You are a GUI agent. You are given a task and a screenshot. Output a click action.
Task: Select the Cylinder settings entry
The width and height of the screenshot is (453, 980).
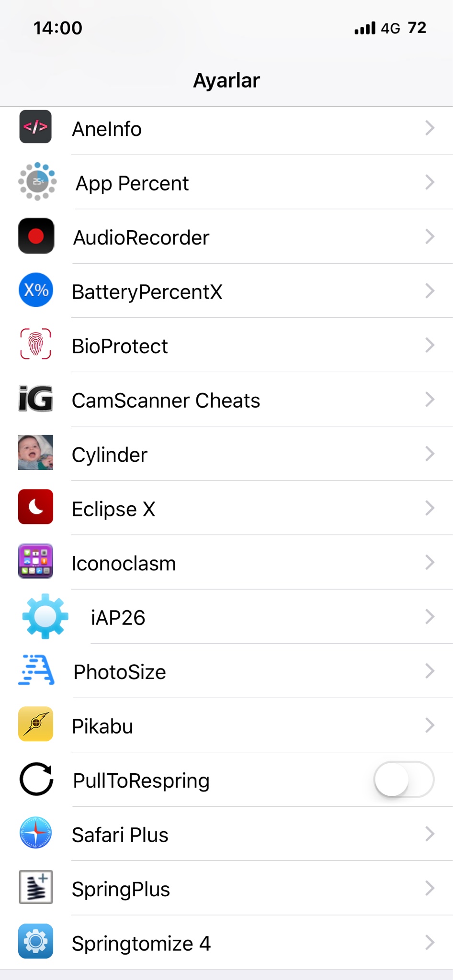pos(110,455)
